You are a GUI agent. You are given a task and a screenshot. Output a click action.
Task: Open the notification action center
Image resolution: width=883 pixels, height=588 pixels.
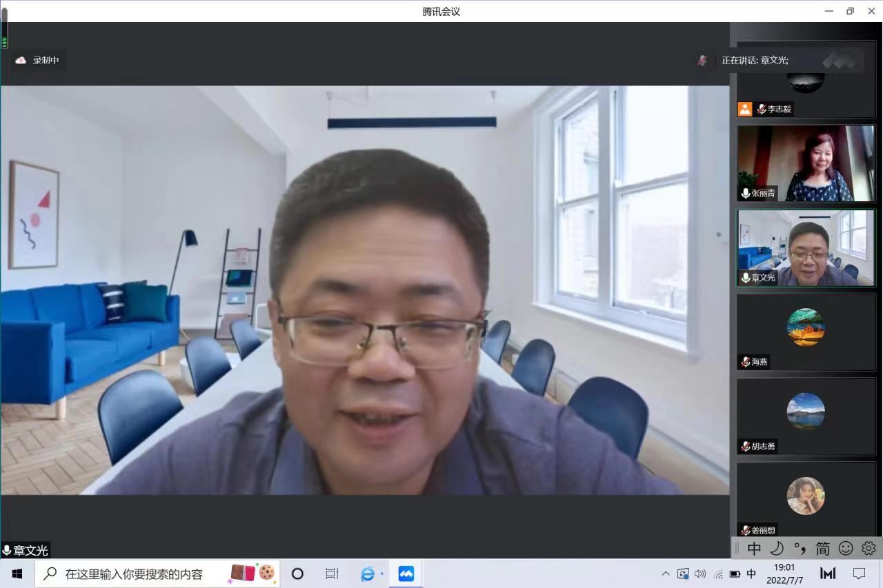[859, 574]
